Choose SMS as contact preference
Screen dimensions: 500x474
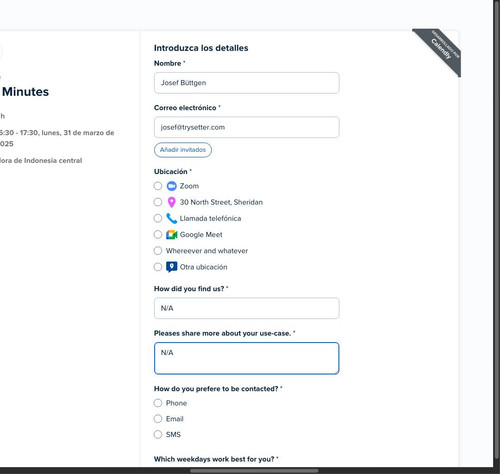pos(158,434)
